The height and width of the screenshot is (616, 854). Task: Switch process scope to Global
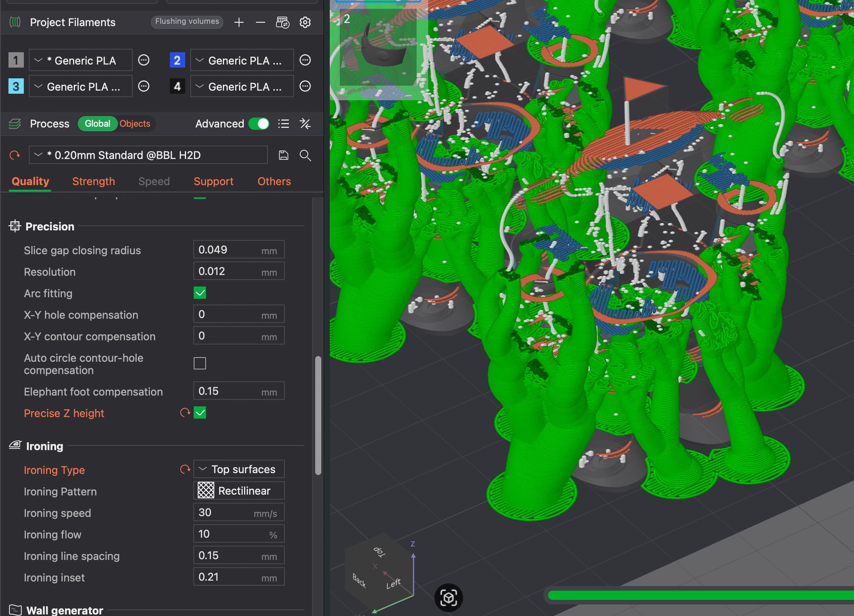97,124
